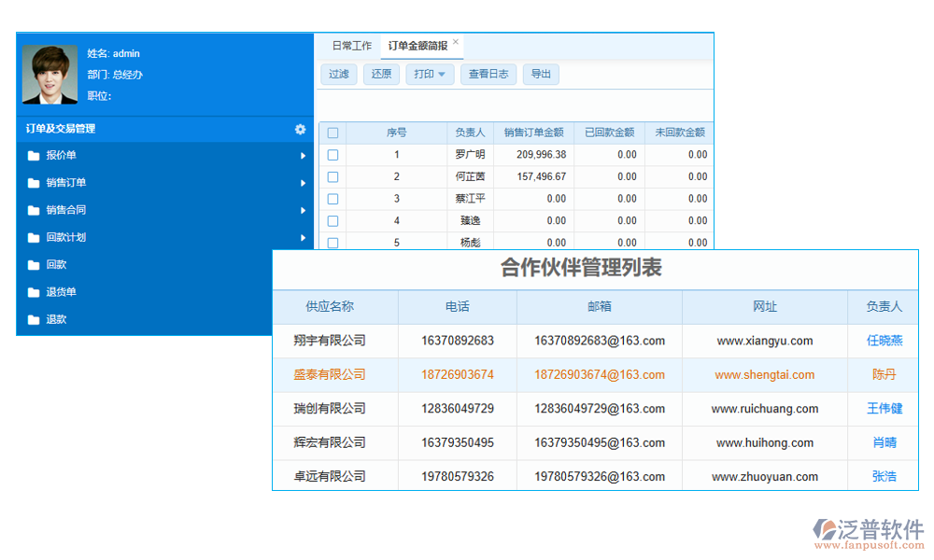Open 任晓燕 responsible person link
The height and width of the screenshot is (560, 934).
point(884,341)
